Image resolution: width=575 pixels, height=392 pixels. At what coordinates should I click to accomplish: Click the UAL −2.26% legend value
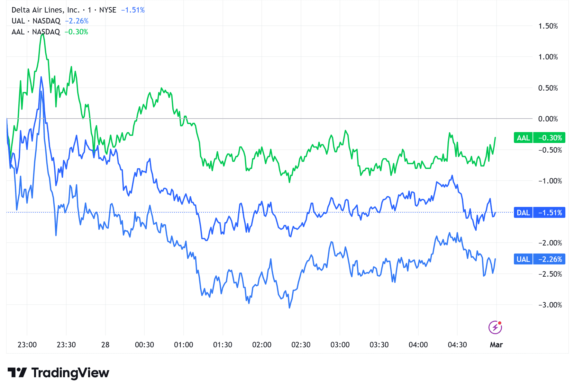[x=77, y=21]
